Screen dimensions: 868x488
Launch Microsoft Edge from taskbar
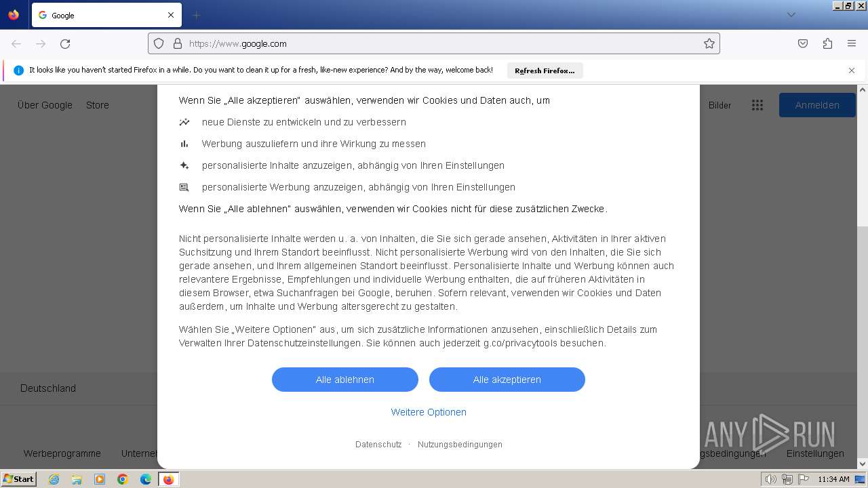coord(146,479)
